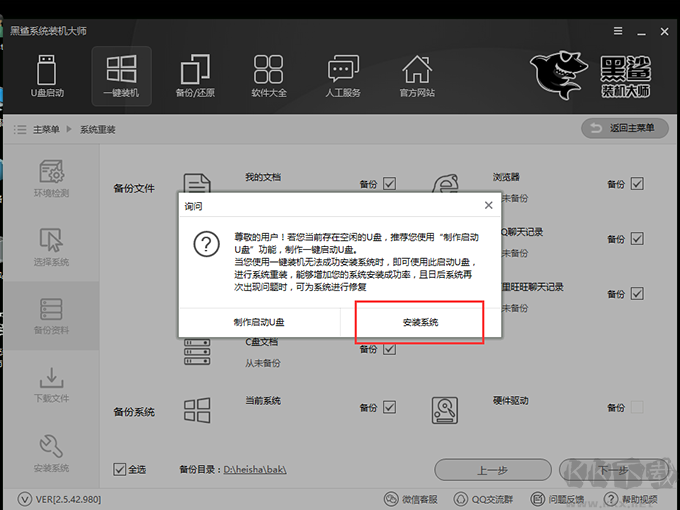Toggle the 浏览器 backup checkbox
Viewport: 680px width, 510px height.
(x=637, y=183)
